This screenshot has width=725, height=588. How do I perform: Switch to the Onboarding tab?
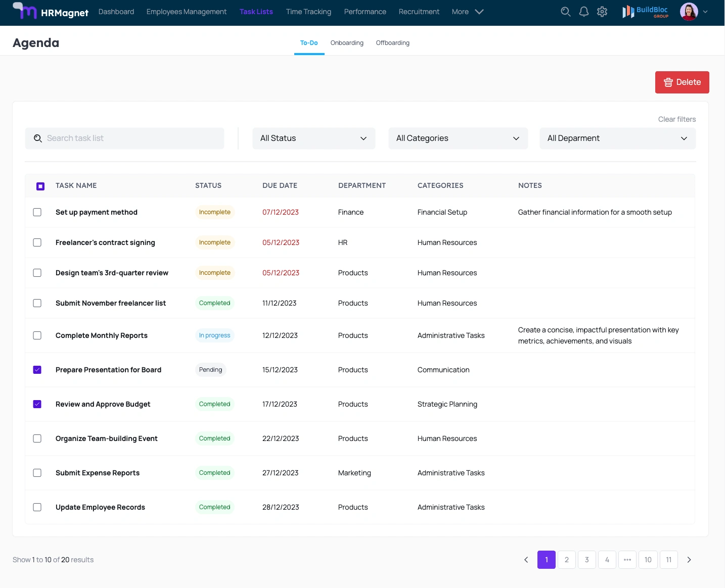pos(347,43)
